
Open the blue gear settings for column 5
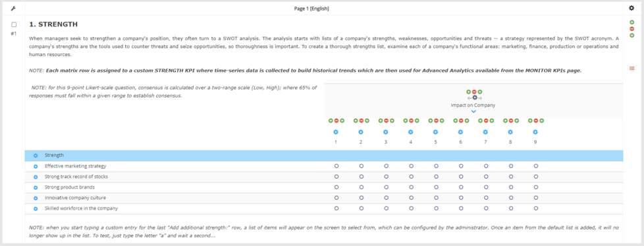point(435,132)
